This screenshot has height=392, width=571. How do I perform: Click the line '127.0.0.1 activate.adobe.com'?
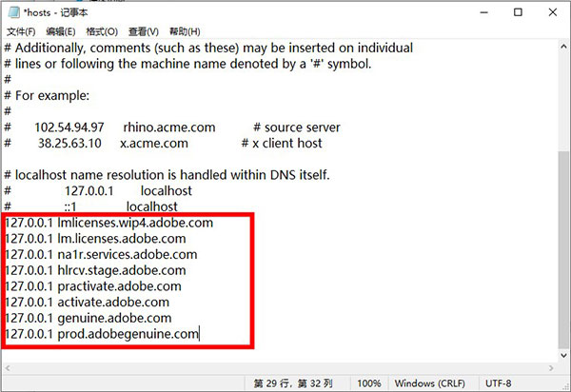click(x=88, y=303)
